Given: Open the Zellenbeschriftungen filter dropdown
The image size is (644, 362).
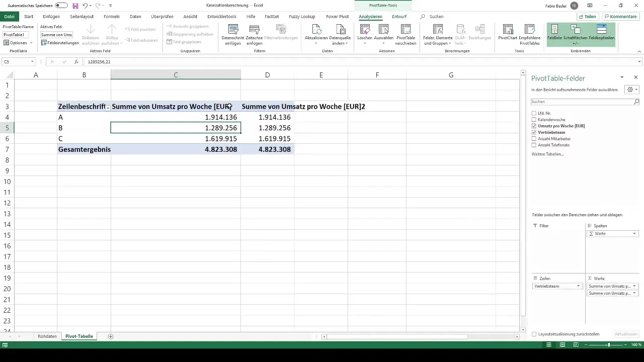Looking at the screenshot, I should tap(108, 107).
